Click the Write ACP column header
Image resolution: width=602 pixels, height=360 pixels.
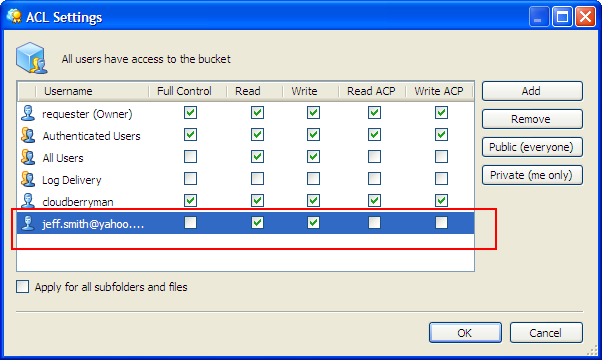[439, 91]
